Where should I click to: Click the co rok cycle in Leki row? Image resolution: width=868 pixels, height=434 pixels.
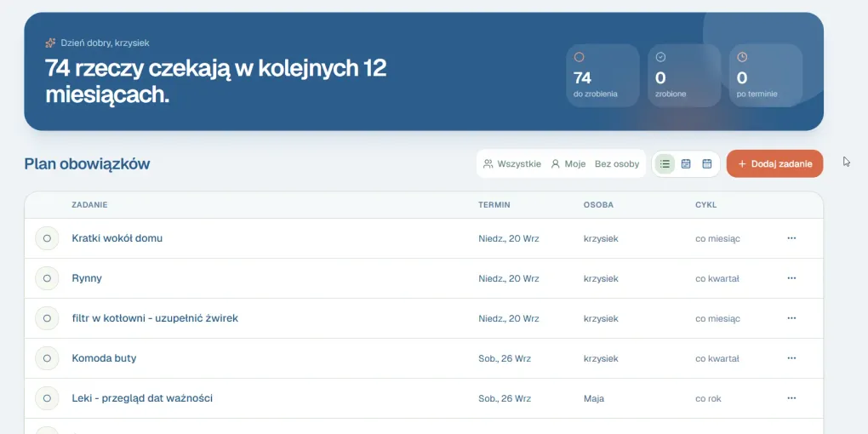(x=708, y=398)
